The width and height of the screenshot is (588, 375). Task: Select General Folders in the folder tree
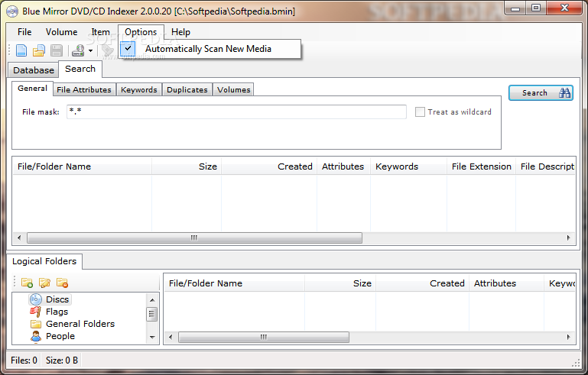tap(73, 324)
